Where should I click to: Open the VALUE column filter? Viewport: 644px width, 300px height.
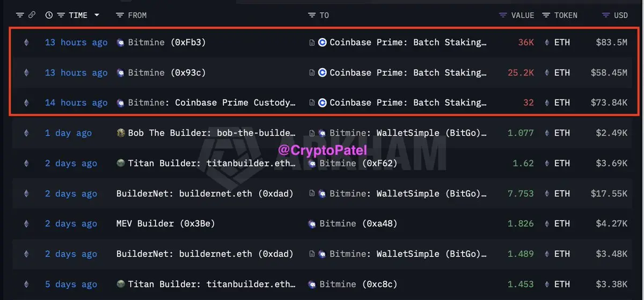tap(503, 15)
